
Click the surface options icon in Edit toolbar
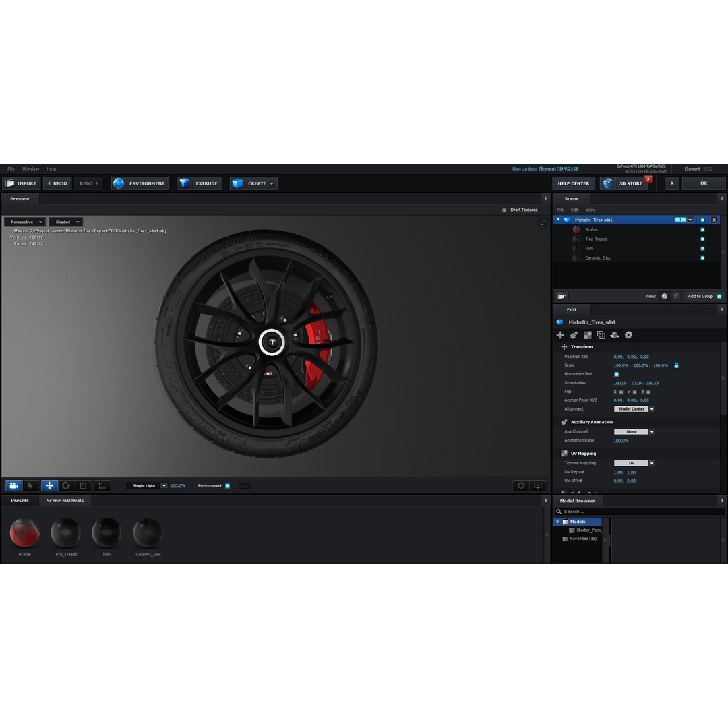click(x=601, y=335)
